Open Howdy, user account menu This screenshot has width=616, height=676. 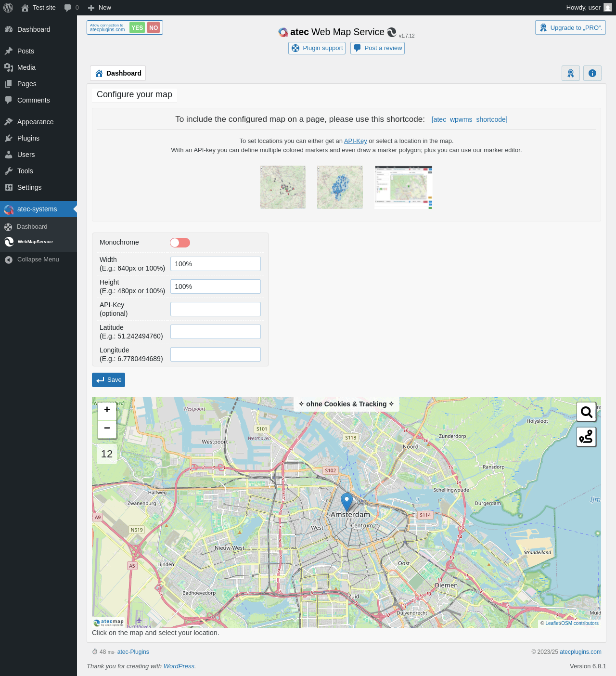pyautogui.click(x=589, y=8)
